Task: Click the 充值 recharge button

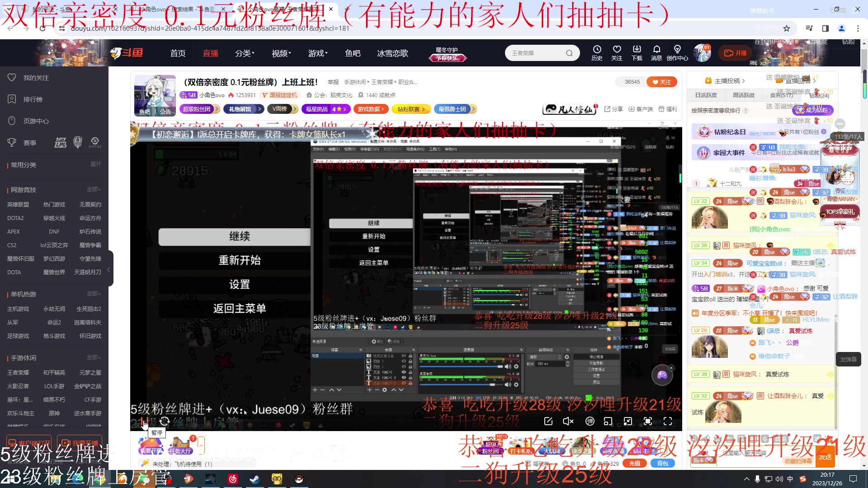Action: (634, 463)
